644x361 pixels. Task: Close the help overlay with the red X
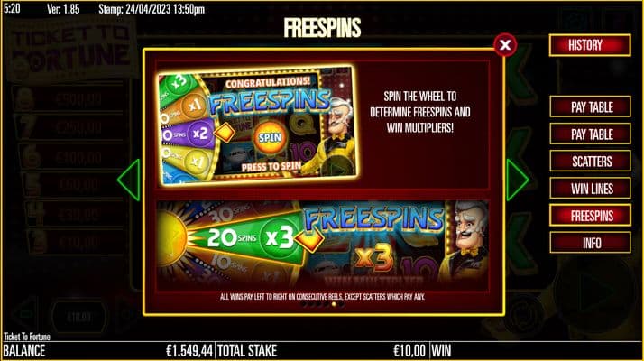coord(505,45)
